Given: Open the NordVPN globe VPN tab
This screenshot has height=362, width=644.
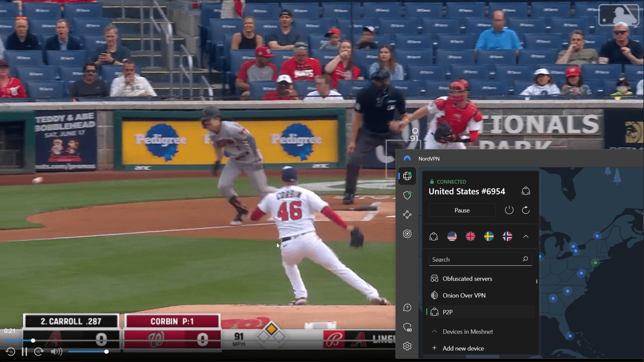Looking at the screenshot, I should point(407,176).
